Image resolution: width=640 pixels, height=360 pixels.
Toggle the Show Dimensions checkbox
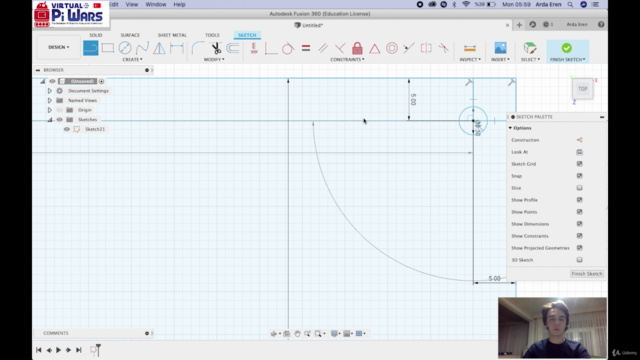pyautogui.click(x=579, y=224)
